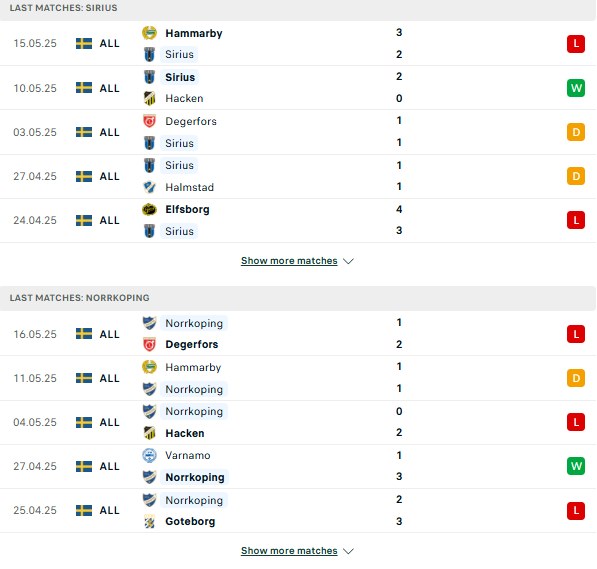Click the Swedish flag on the 16.05.25 row
This screenshot has height=569, width=597.
coord(84,334)
